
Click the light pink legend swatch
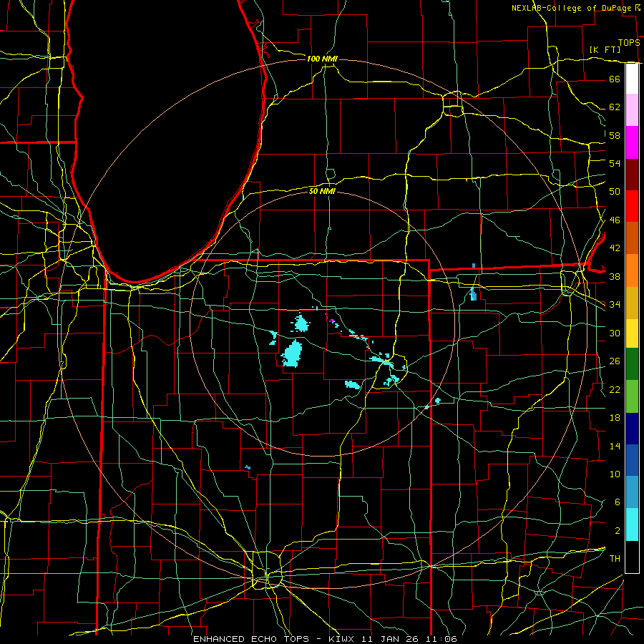[632, 110]
